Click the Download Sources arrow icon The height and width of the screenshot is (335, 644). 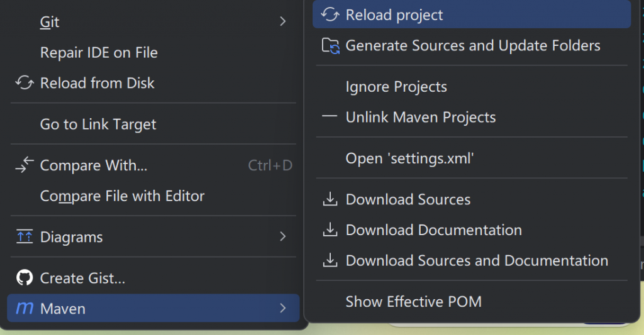[330, 199]
